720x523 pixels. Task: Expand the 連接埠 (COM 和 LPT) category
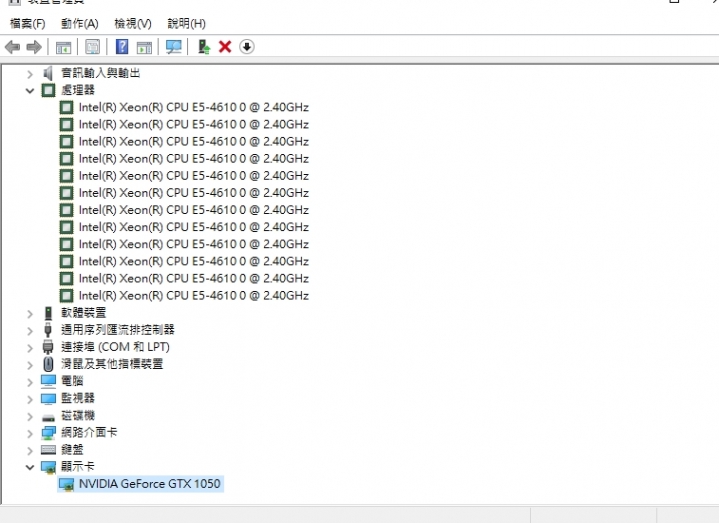point(30,348)
